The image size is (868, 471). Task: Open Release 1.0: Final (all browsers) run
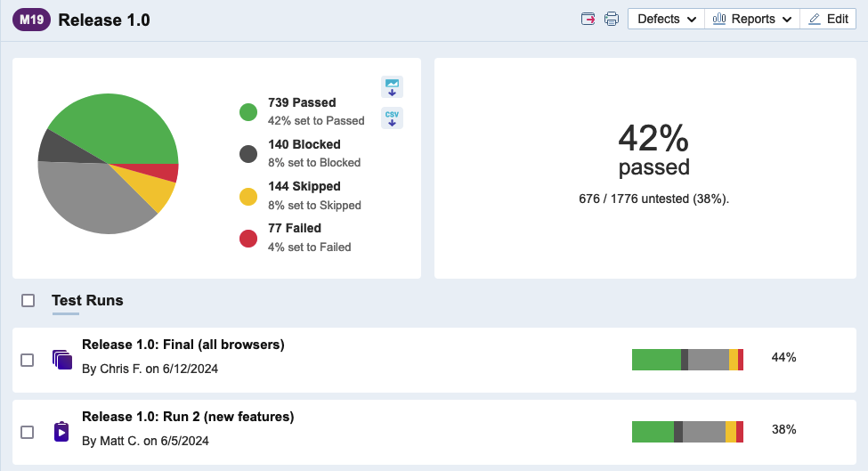pyautogui.click(x=183, y=345)
